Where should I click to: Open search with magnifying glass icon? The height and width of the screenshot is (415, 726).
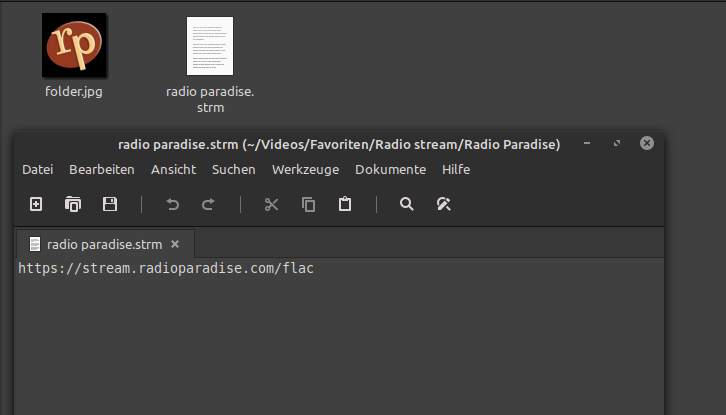407,204
